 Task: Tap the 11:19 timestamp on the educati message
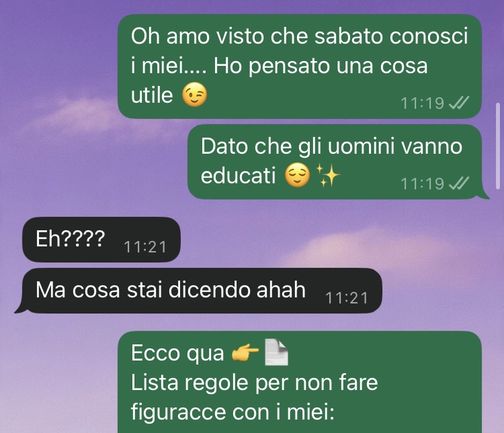422,184
